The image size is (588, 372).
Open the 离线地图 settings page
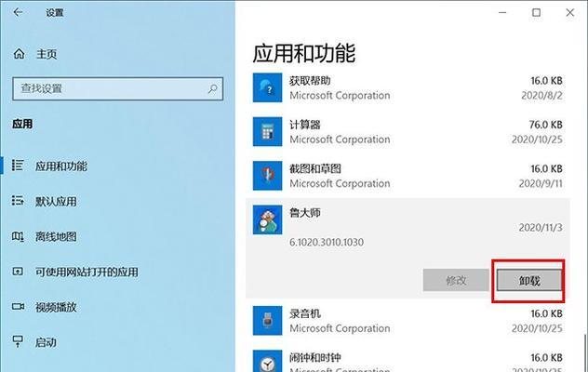(x=56, y=236)
